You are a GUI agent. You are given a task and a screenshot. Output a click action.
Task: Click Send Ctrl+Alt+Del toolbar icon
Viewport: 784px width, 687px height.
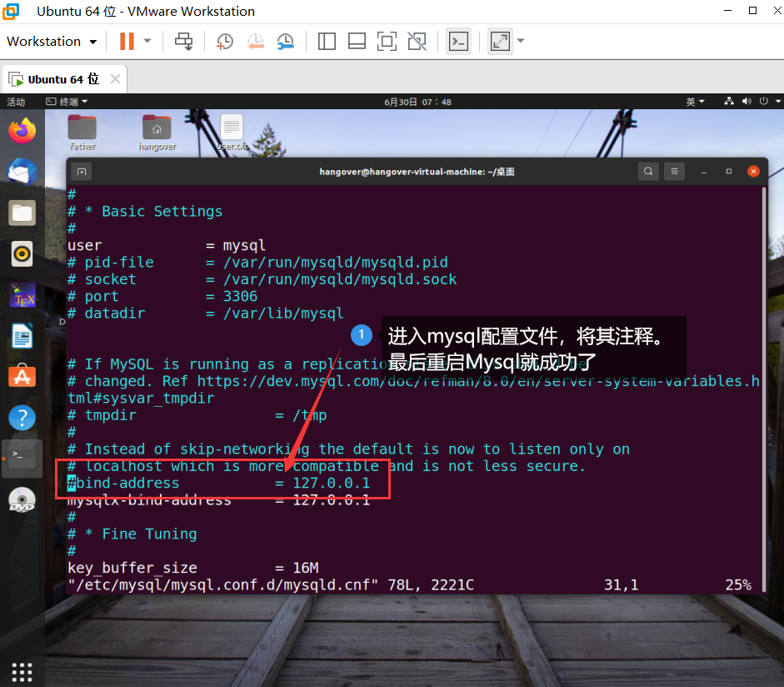[x=183, y=41]
